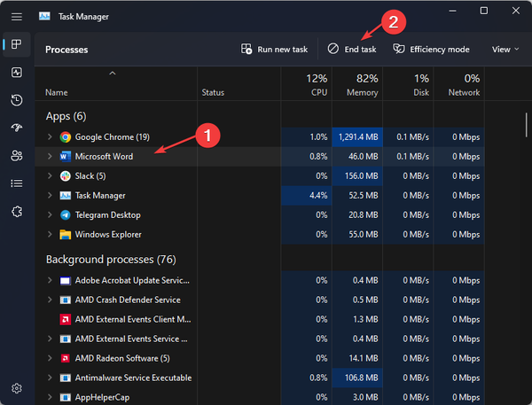Select the Google Chrome (19) row name

(113, 137)
